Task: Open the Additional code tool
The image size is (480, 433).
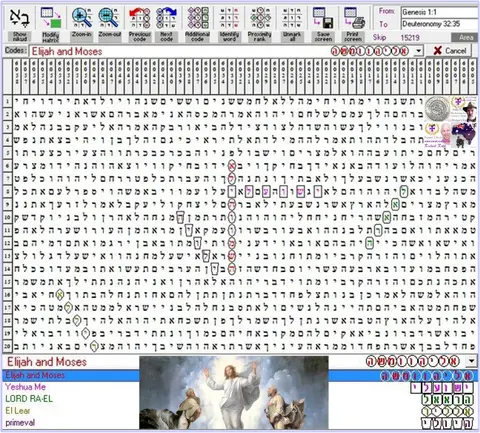Action: (197, 17)
